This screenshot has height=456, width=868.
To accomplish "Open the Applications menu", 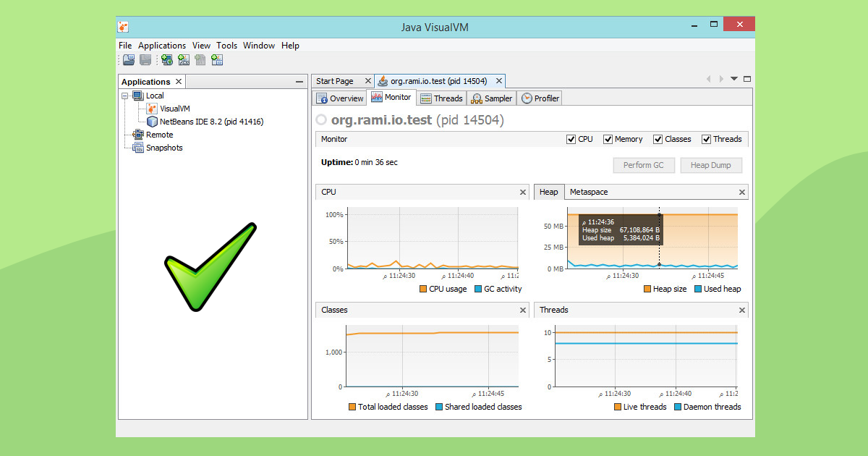I will (x=162, y=46).
